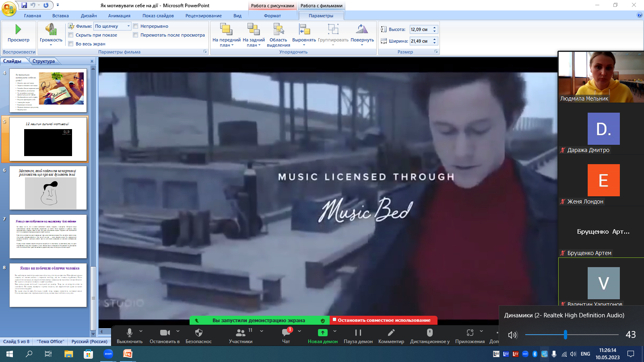644x362 pixels.
Task: Open the Вставка ribbon tab
Action: click(60, 16)
